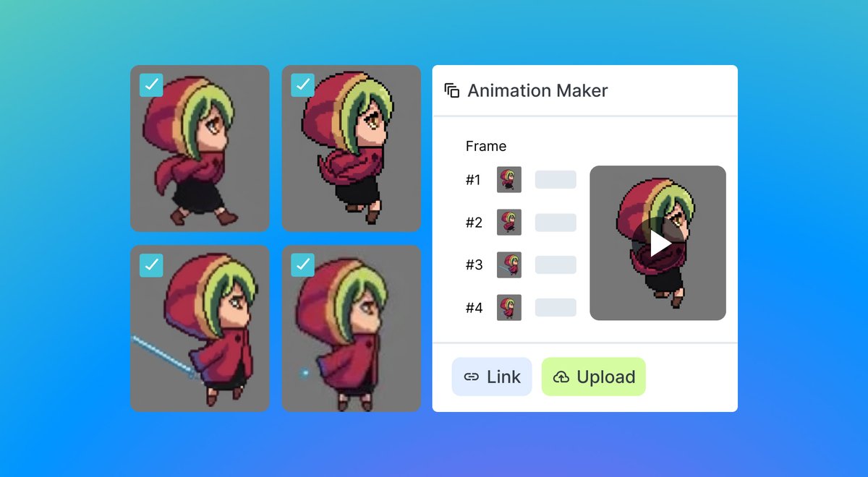
Task: Click the duration field for frame #2
Action: pyautogui.click(x=556, y=223)
